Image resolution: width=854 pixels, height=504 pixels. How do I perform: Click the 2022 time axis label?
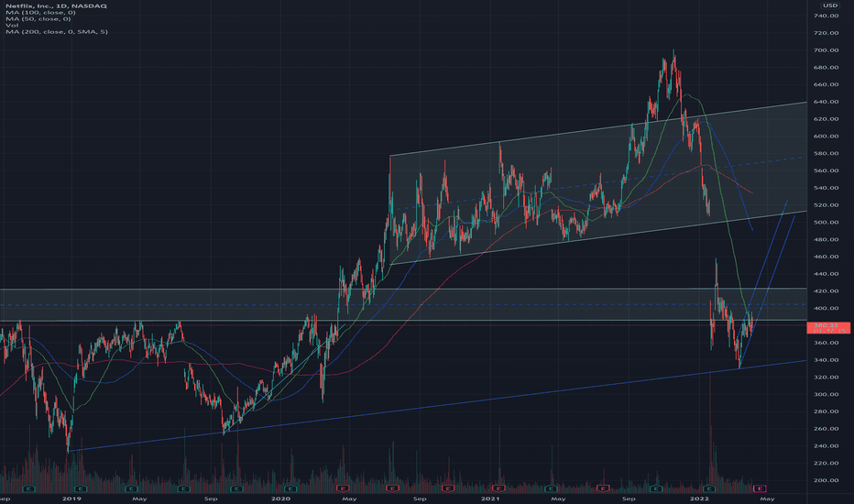[699, 499]
